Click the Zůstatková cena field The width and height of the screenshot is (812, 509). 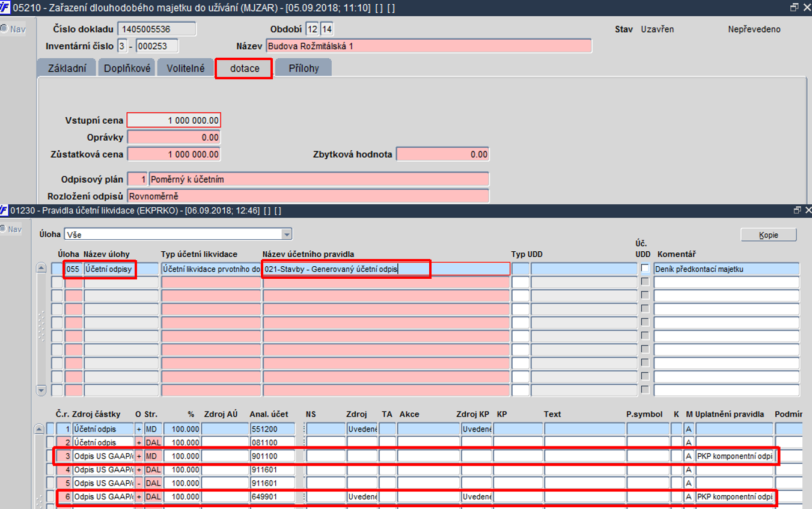(x=174, y=154)
